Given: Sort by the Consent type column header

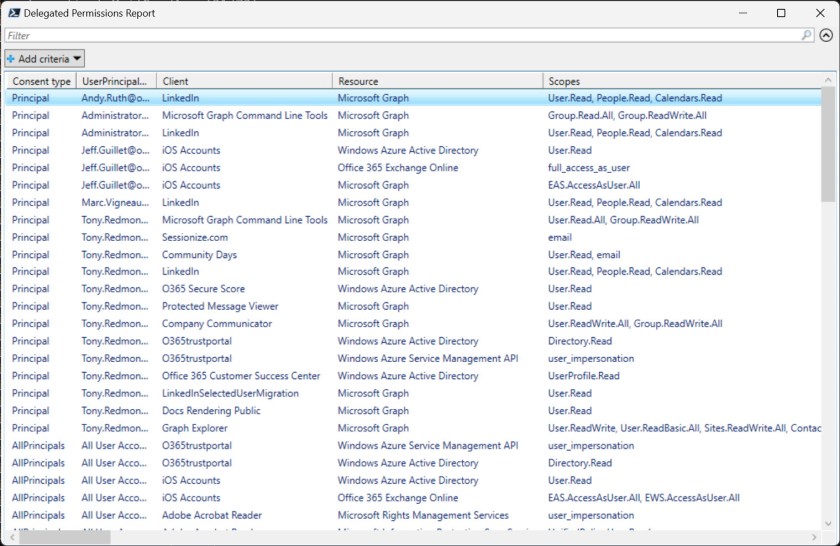Looking at the screenshot, I should pos(42,81).
